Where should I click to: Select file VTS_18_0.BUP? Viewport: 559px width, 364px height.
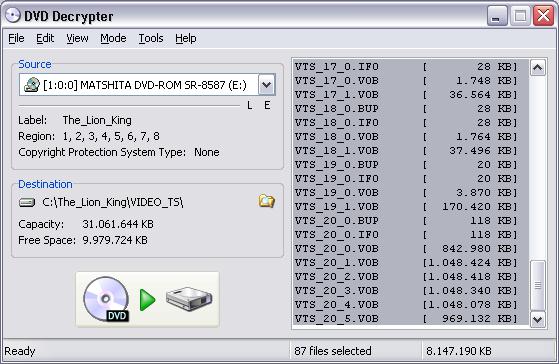tap(411, 109)
